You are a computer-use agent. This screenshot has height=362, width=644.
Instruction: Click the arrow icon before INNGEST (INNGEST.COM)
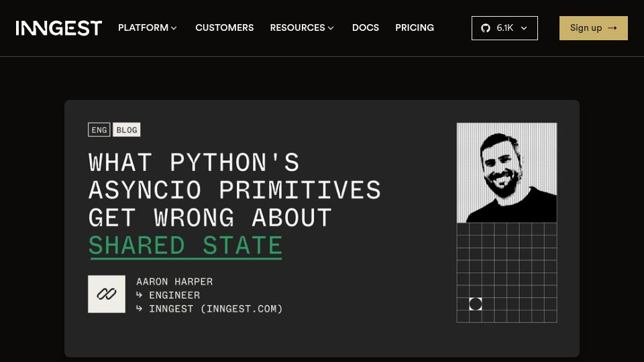click(x=140, y=308)
